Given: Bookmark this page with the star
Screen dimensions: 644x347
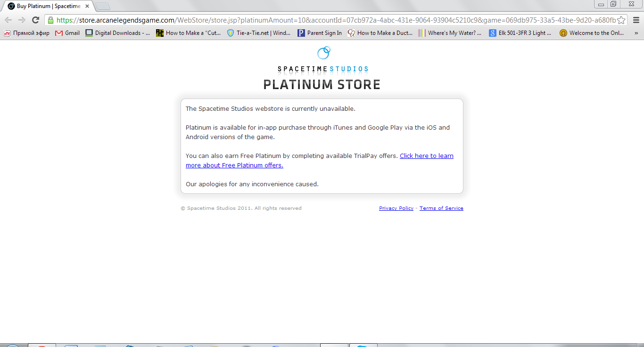Looking at the screenshot, I should 621,20.
